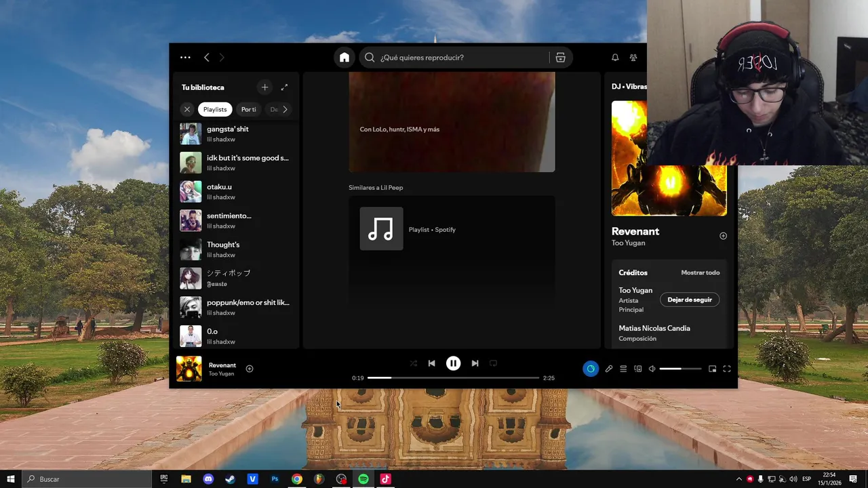Viewport: 868px width, 488px height.
Task: Click the taskbar Buscar search field
Action: (x=87, y=479)
